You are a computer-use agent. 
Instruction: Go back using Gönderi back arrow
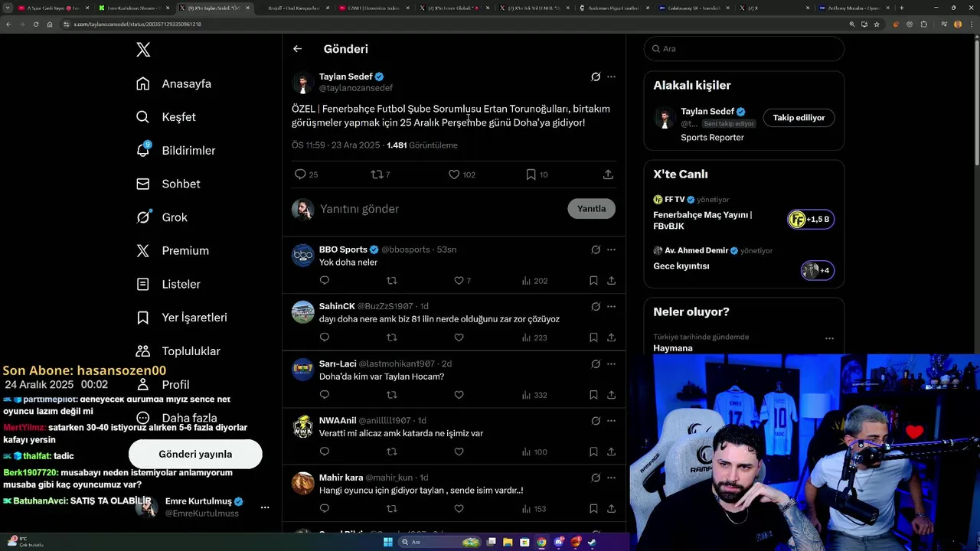[x=297, y=49]
